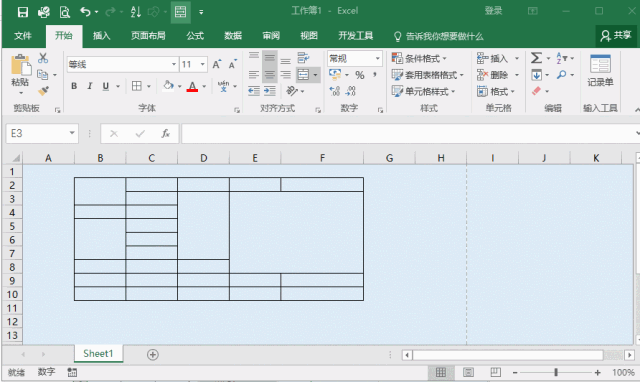Click the percent style icon

click(x=360, y=75)
